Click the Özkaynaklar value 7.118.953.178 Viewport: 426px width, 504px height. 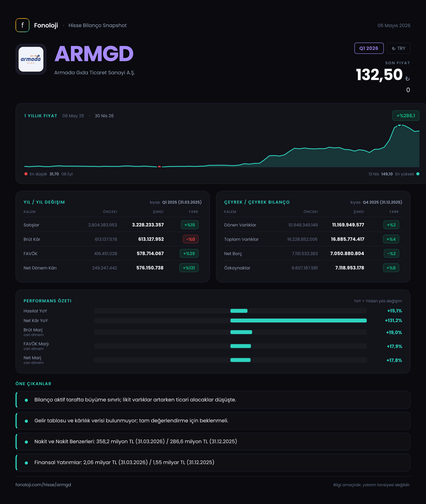(350, 268)
